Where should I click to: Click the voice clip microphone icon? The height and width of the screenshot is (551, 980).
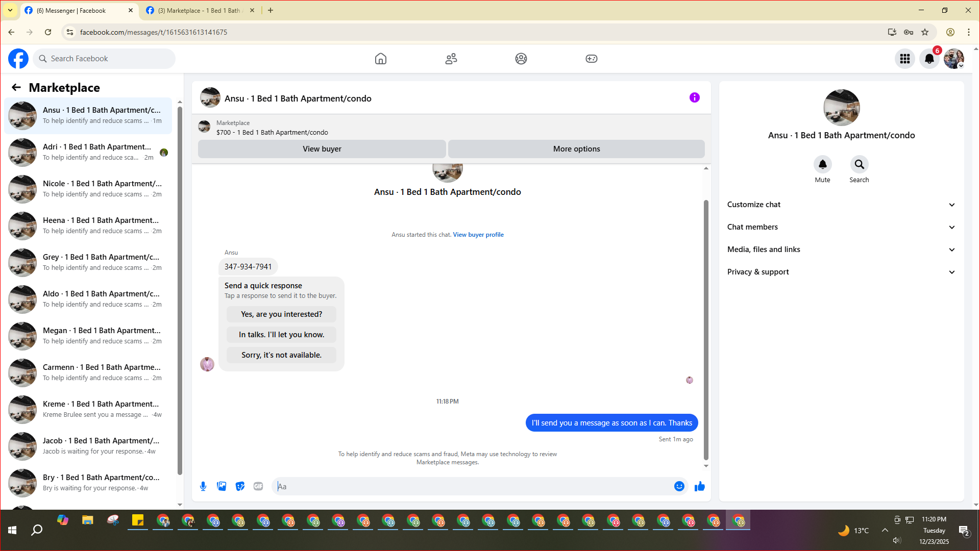point(203,486)
